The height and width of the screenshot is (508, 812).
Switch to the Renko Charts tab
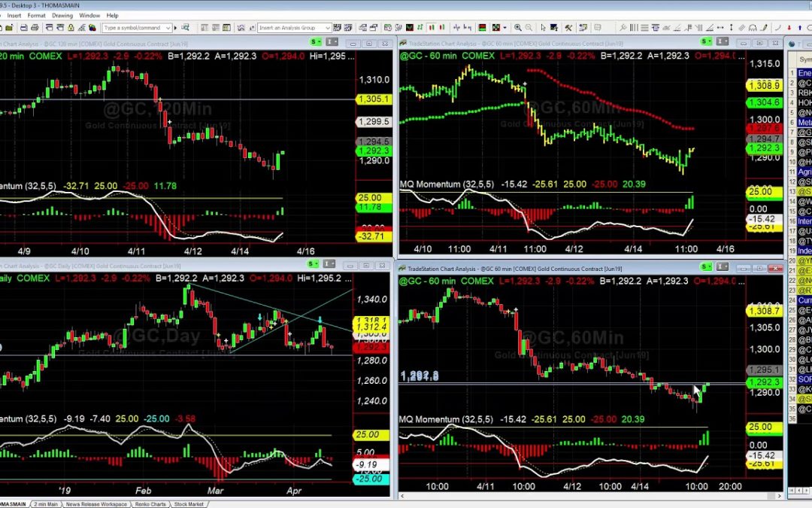coord(150,503)
